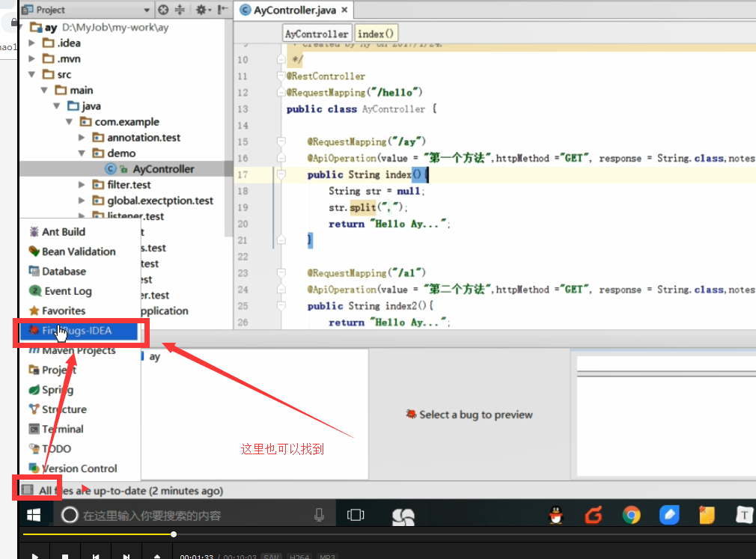Click the Cortana circle icon
The height and width of the screenshot is (559, 756).
70,515
